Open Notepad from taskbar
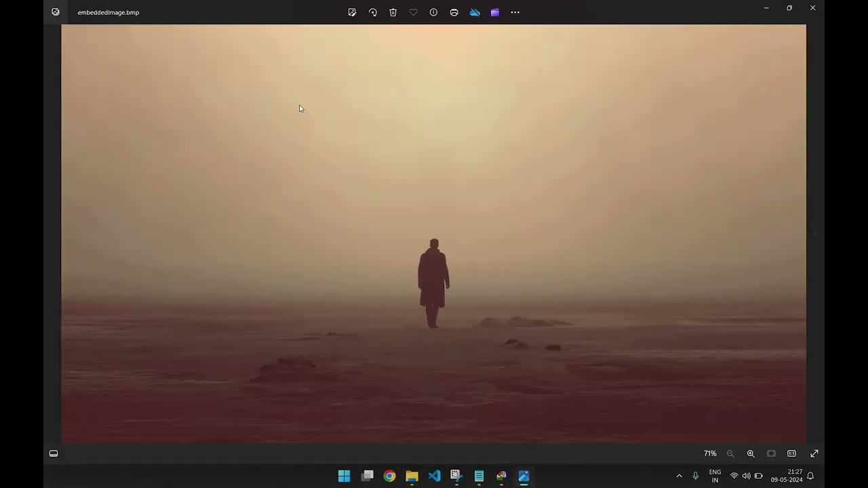This screenshot has width=868, height=488. pyautogui.click(x=479, y=476)
